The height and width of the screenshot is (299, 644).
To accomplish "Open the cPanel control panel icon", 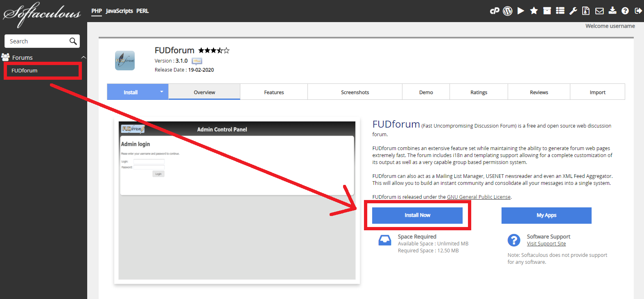I will [495, 11].
